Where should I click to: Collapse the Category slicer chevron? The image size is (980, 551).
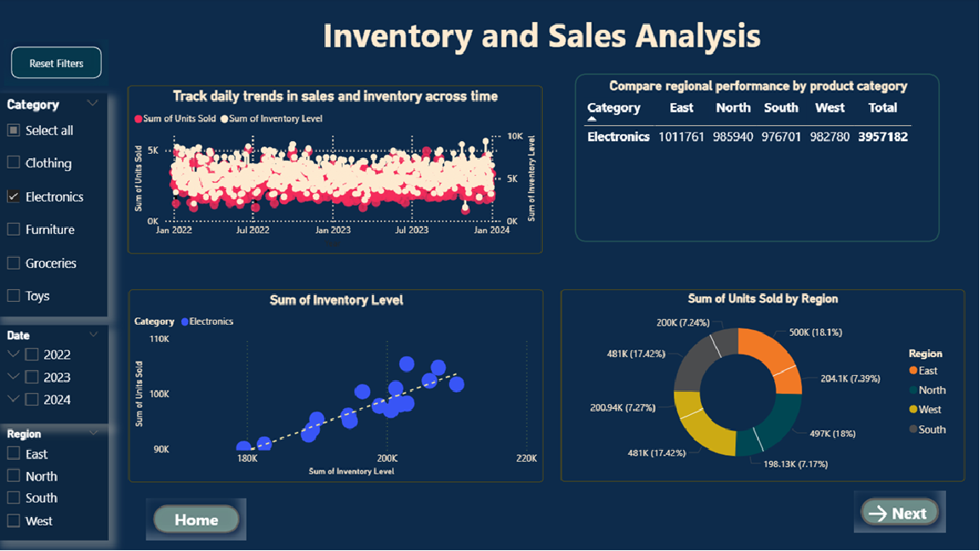pyautogui.click(x=93, y=104)
